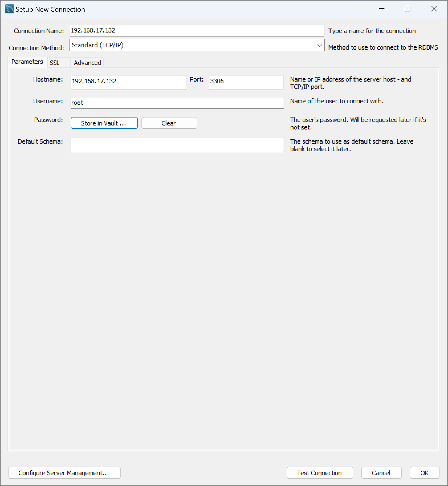The image size is (448, 486).
Task: Open the Advanced tab
Action: pos(87,63)
